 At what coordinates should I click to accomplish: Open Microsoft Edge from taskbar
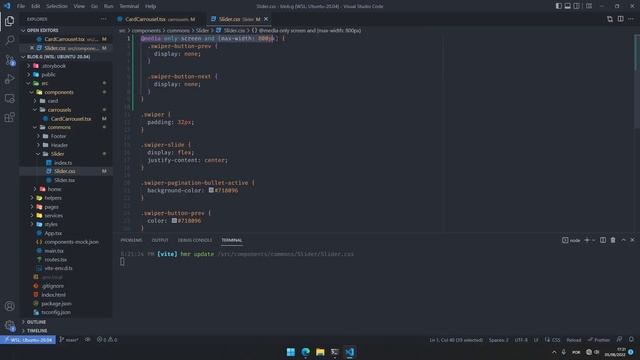click(305, 352)
